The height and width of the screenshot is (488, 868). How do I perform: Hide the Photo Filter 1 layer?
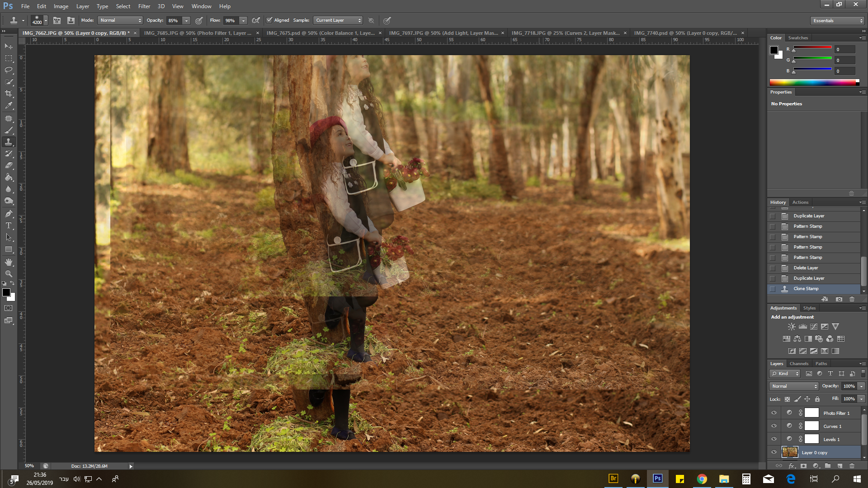[x=774, y=413]
